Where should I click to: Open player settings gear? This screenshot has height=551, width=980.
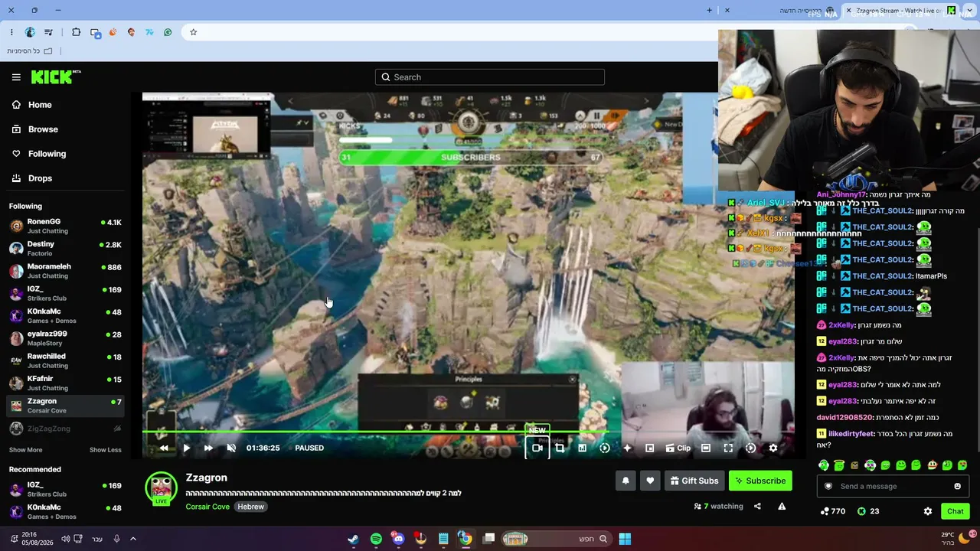point(773,448)
